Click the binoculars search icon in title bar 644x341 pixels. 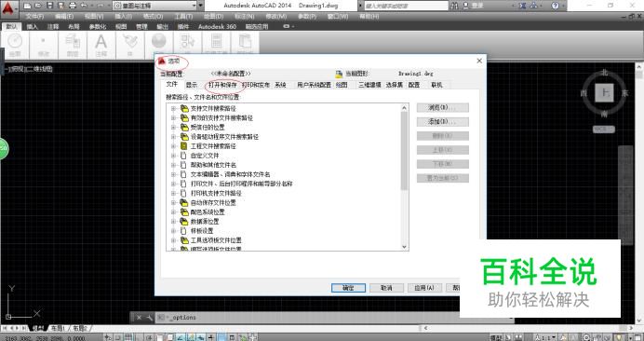pyautogui.click(x=455, y=6)
